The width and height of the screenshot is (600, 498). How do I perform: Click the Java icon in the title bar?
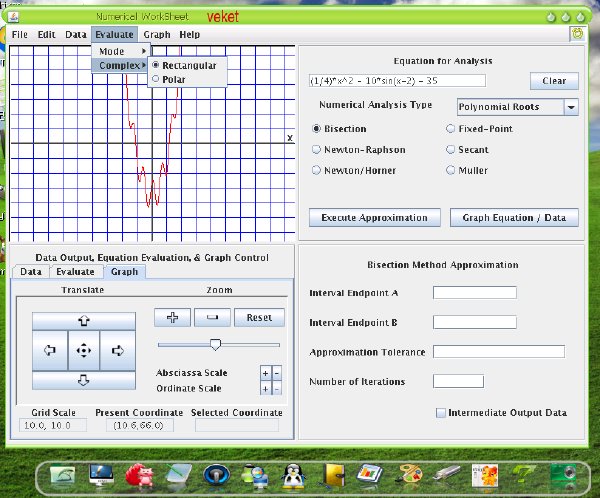coord(14,16)
